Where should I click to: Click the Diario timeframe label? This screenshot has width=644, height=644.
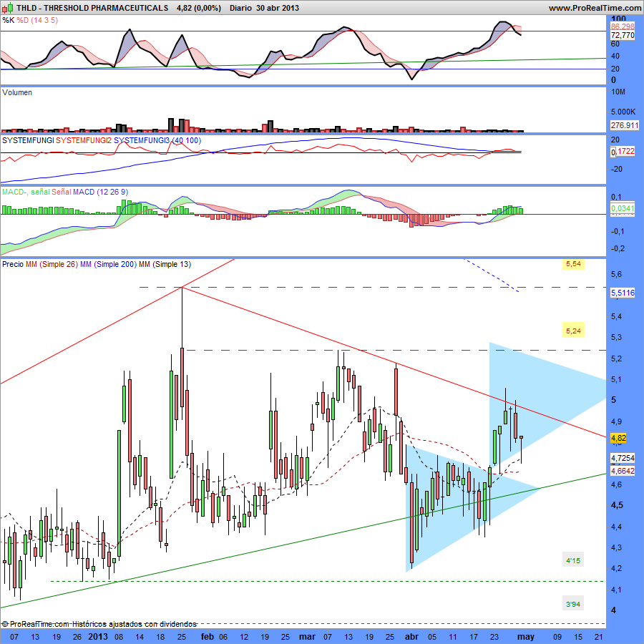click(240, 8)
